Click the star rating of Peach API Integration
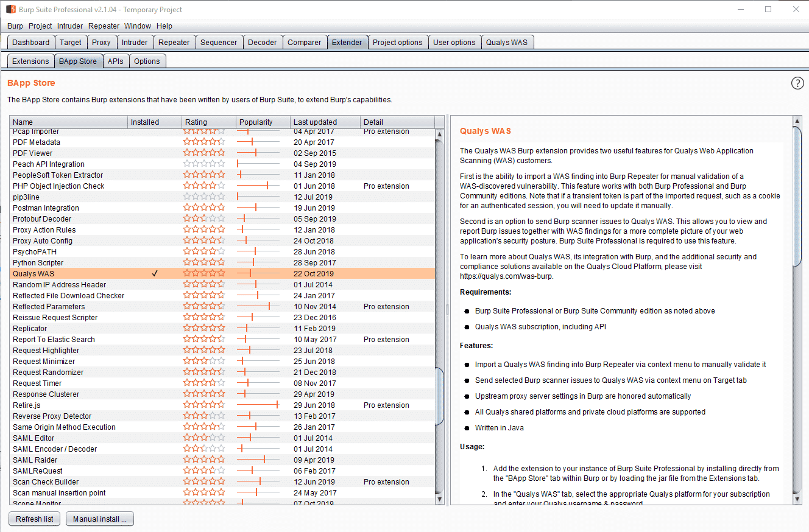This screenshot has width=809, height=532. click(204, 164)
